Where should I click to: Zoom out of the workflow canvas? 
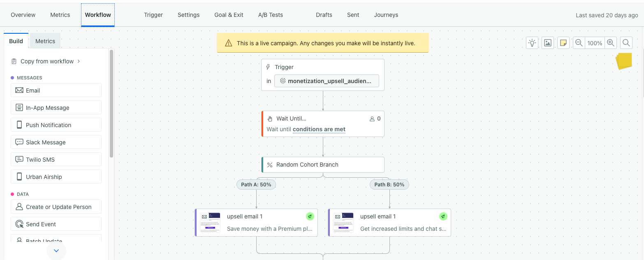(579, 43)
